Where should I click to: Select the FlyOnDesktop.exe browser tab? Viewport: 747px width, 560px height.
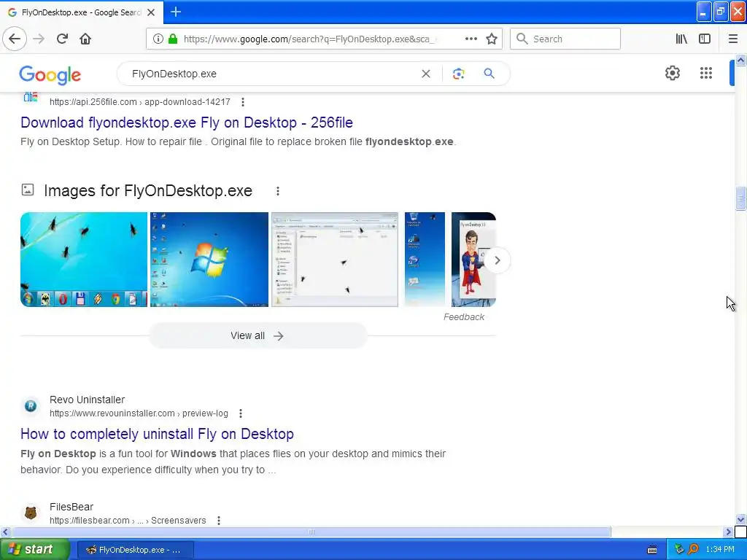(x=82, y=12)
